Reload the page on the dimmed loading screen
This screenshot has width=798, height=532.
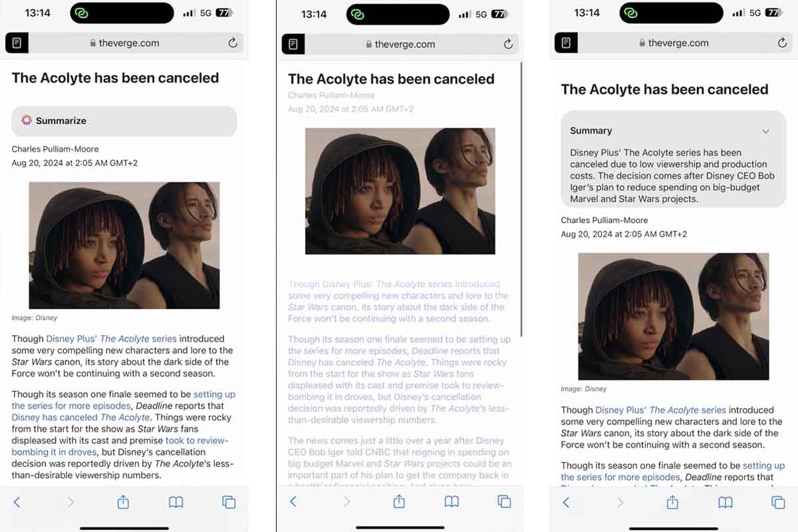coord(508,45)
